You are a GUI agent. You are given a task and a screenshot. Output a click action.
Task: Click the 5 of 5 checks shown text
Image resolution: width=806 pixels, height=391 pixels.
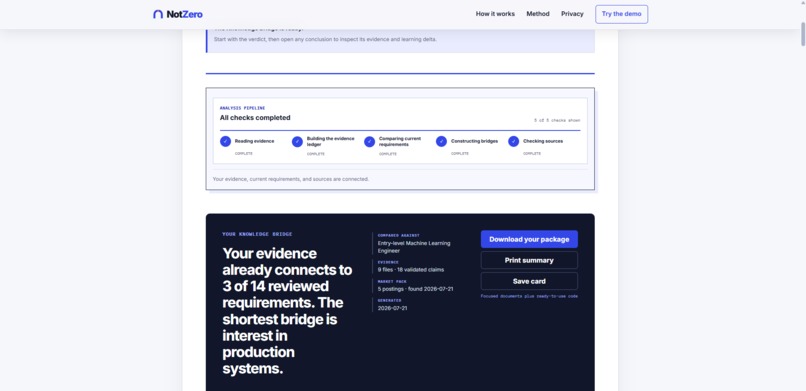pos(557,120)
